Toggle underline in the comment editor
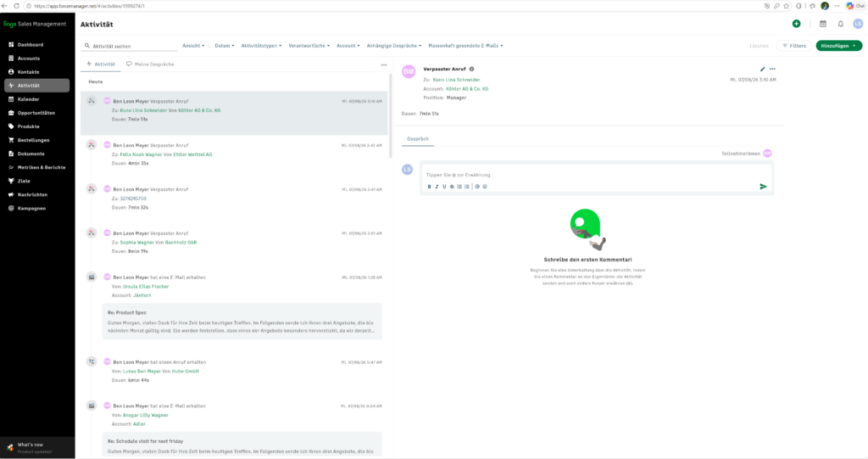Screen dimensions: 868x459 [444, 187]
